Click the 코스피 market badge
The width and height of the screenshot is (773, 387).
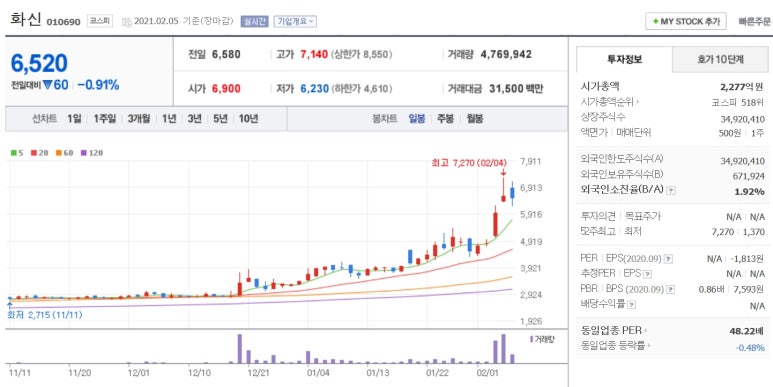pos(101,21)
